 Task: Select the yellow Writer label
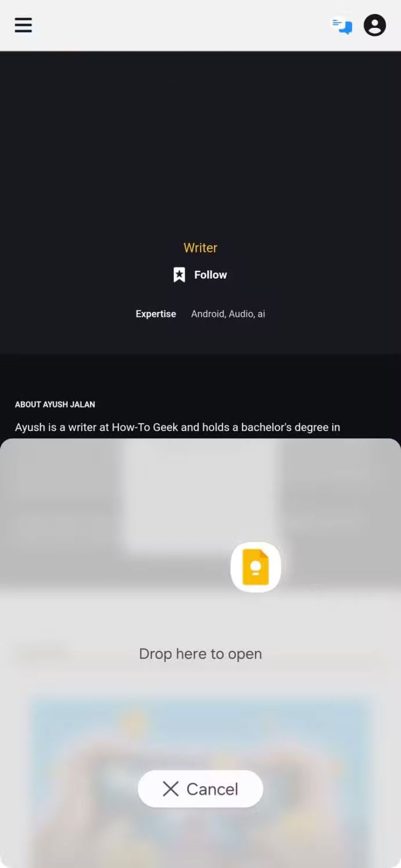point(200,248)
